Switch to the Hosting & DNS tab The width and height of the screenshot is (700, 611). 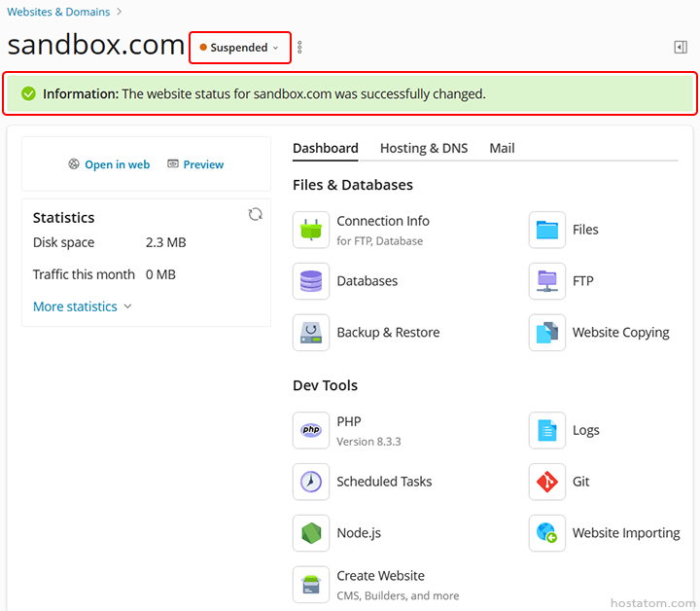(423, 148)
